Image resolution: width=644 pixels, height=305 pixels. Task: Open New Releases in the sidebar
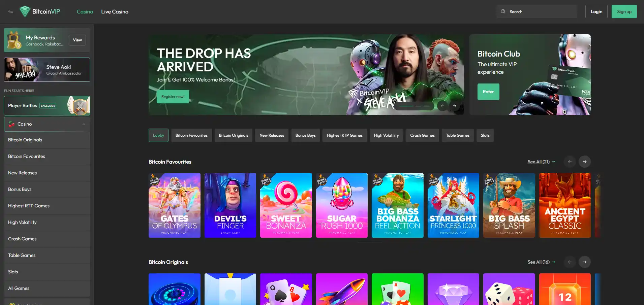point(47,173)
